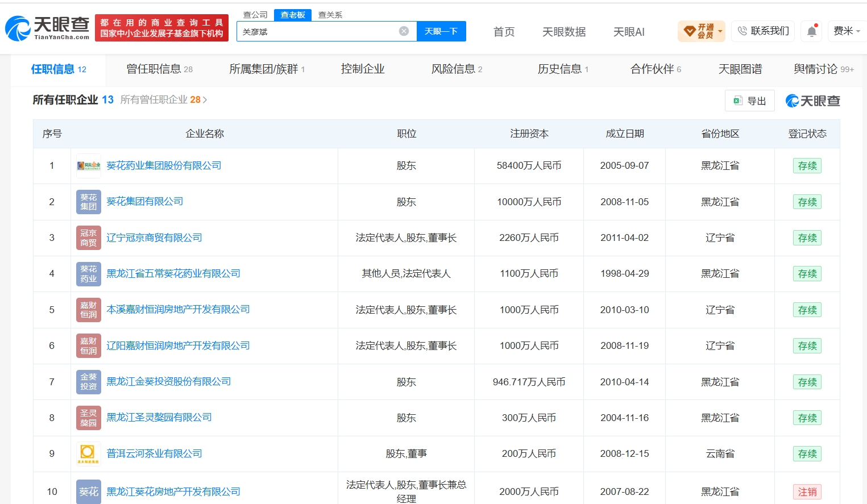Open 辽阳嘉财恒润房地产开发有限公司 link

pos(178,345)
